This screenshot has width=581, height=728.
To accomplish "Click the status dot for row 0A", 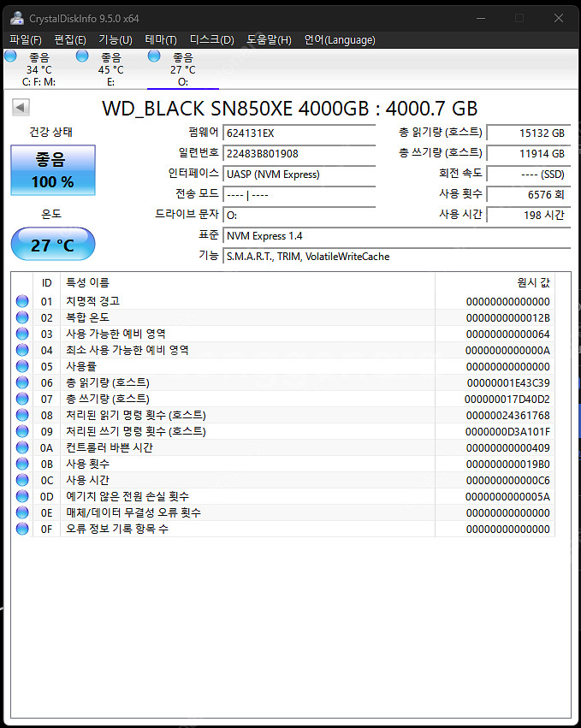I will (22, 447).
